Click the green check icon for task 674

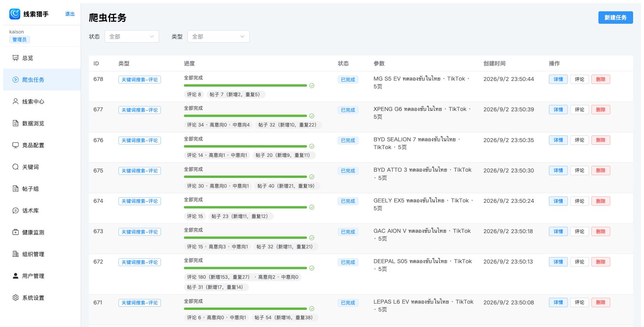(x=312, y=207)
